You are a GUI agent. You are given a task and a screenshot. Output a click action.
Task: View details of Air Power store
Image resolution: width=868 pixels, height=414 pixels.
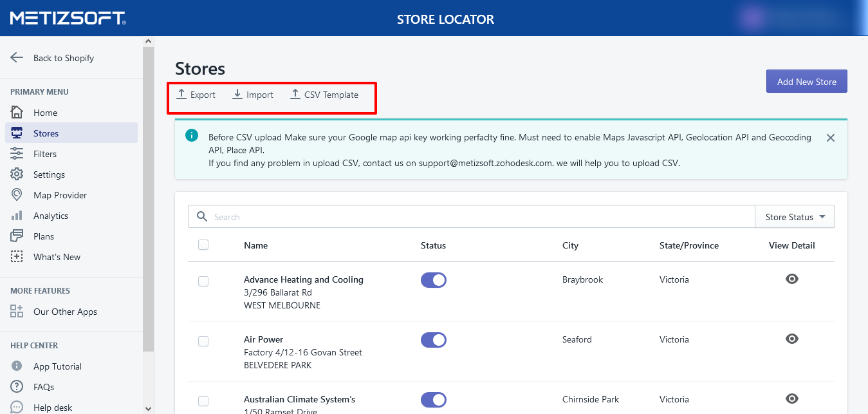[x=792, y=339]
